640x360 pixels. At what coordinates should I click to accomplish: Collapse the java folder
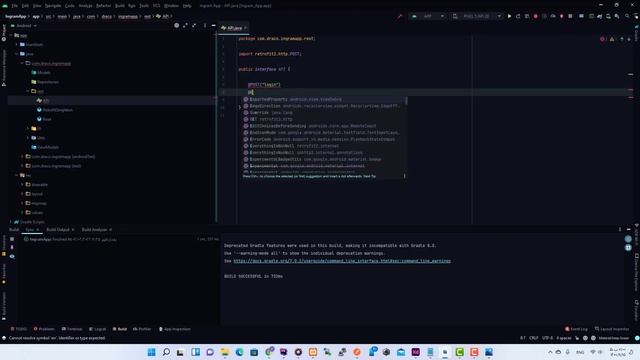coord(17,54)
